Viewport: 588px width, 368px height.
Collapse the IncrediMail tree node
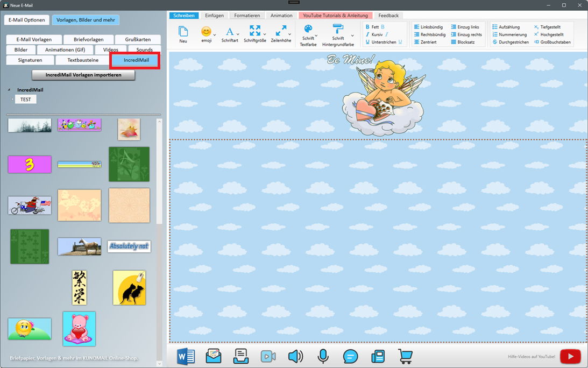(9, 90)
